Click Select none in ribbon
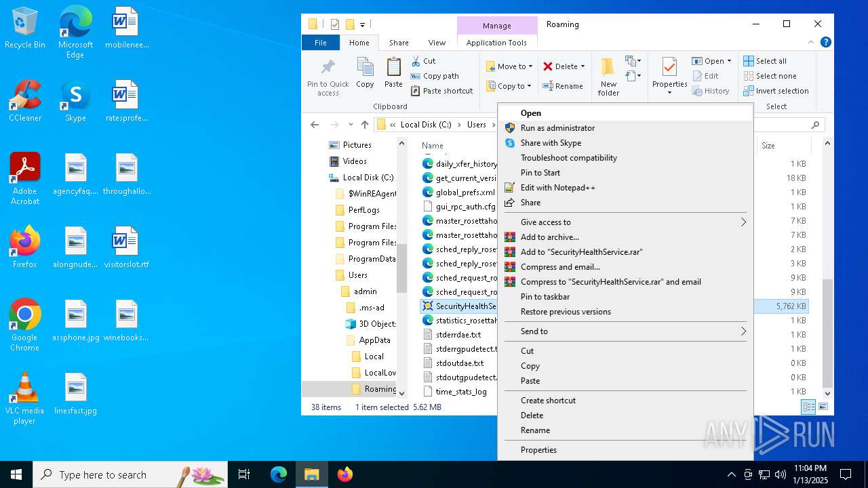 point(770,76)
